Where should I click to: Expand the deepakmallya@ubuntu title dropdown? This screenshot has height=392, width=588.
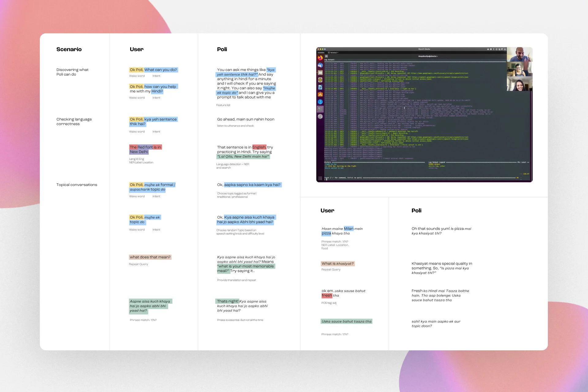[x=428, y=56]
